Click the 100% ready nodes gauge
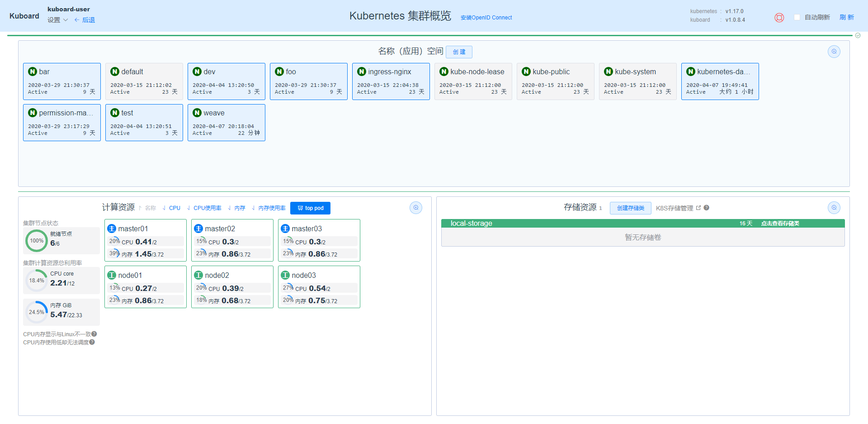The height and width of the screenshot is (424, 868). coord(37,241)
